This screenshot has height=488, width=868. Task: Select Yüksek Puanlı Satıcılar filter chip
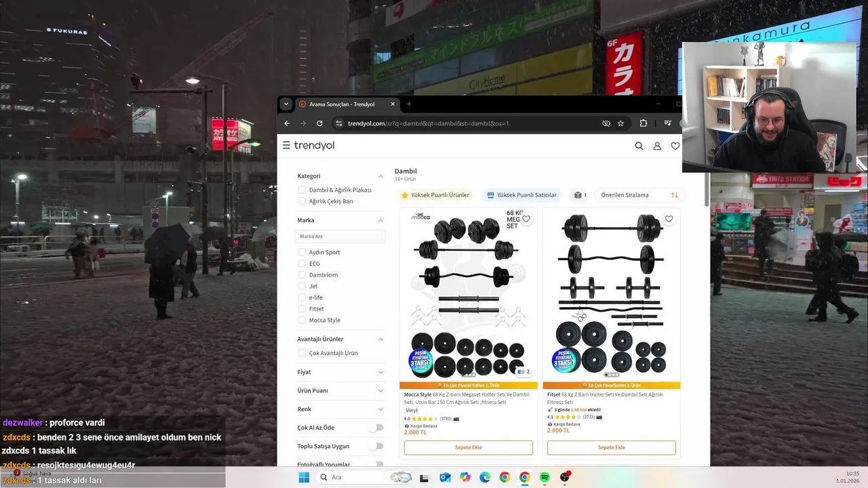(521, 195)
